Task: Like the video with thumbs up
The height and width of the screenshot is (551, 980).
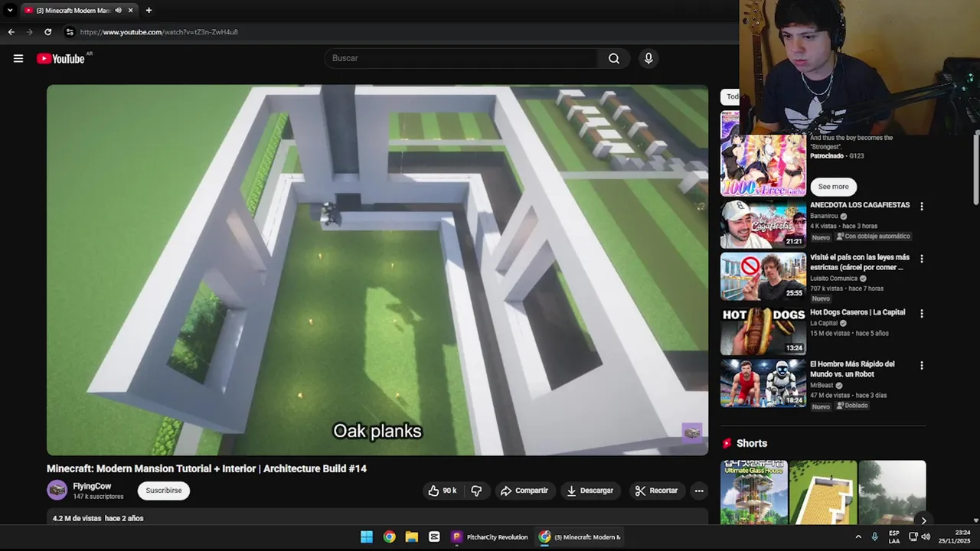Action: tap(443, 491)
